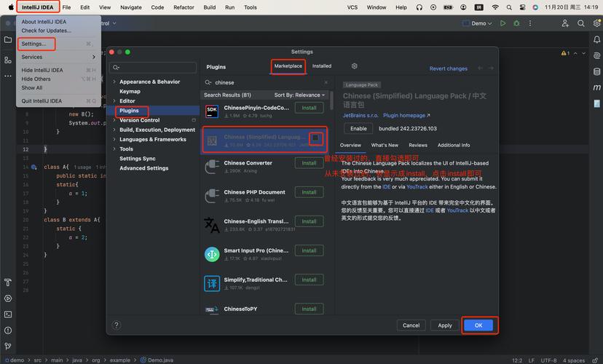
Task: Expand the Appearance & Behavior settings node
Action: tap(114, 82)
